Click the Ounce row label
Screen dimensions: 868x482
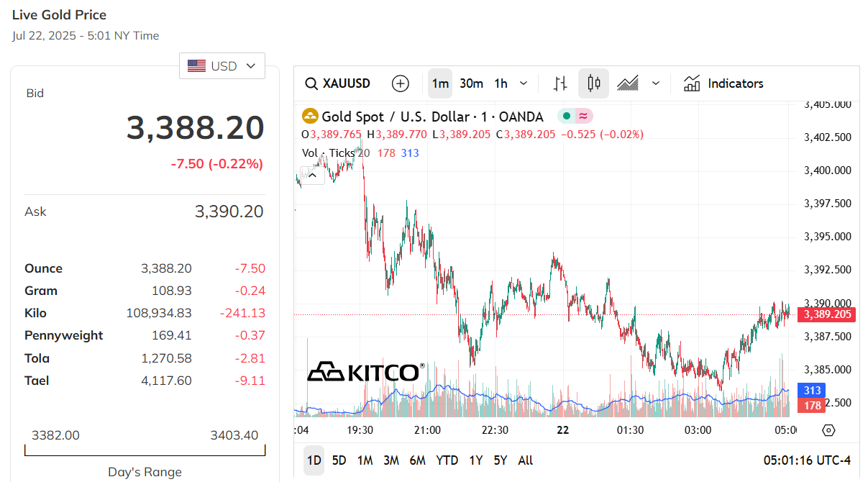pyautogui.click(x=44, y=268)
